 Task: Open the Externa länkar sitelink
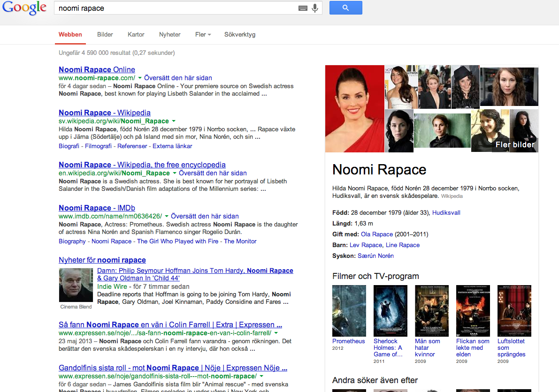tap(172, 146)
